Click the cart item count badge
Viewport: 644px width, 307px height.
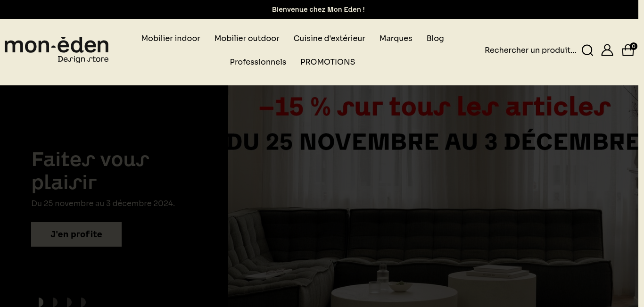pos(634,46)
